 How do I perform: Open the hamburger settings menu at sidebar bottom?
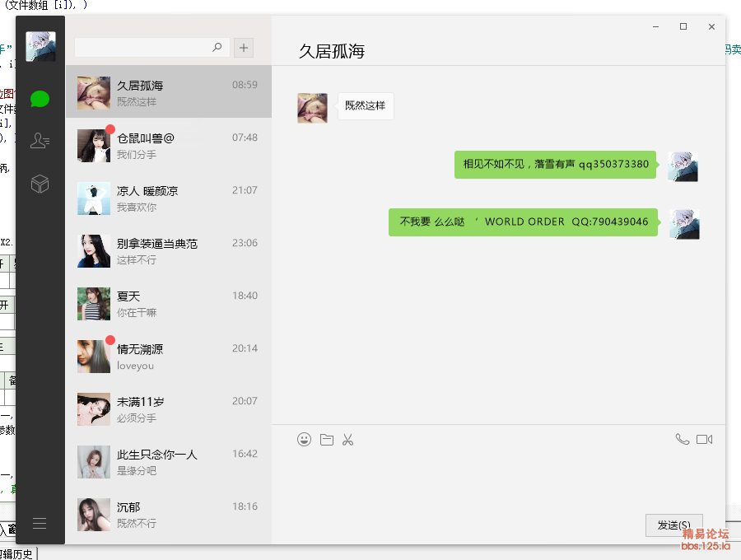tap(40, 524)
